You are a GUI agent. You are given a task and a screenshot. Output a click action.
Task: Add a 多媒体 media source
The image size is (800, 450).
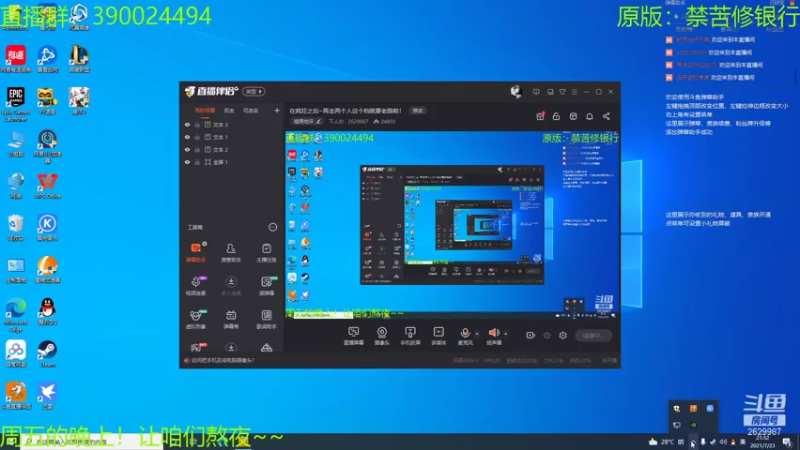(x=438, y=336)
